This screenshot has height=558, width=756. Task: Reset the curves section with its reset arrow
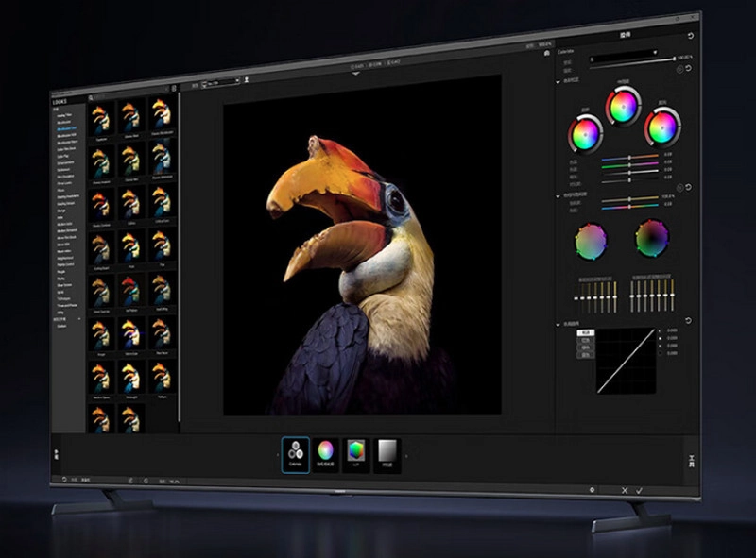coord(688,321)
